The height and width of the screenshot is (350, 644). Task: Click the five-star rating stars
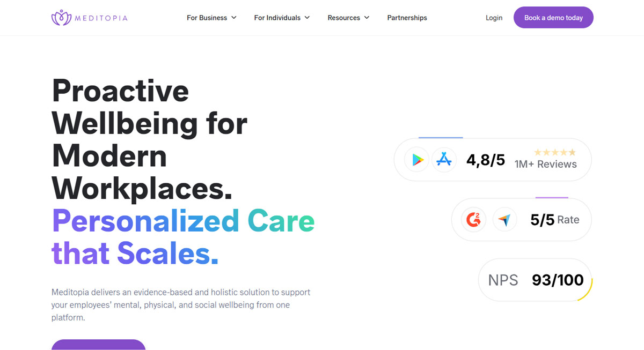pos(555,153)
